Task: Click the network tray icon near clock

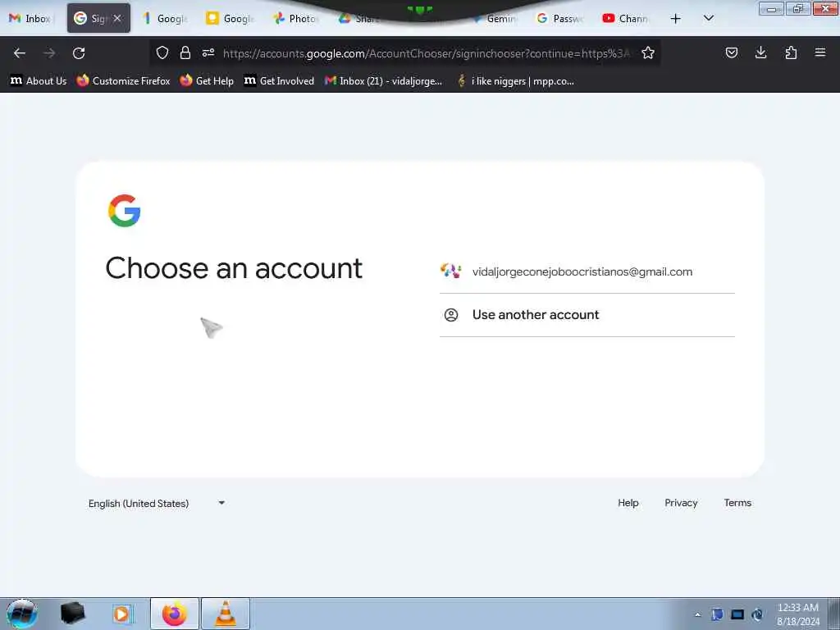Action: pyautogui.click(x=757, y=614)
